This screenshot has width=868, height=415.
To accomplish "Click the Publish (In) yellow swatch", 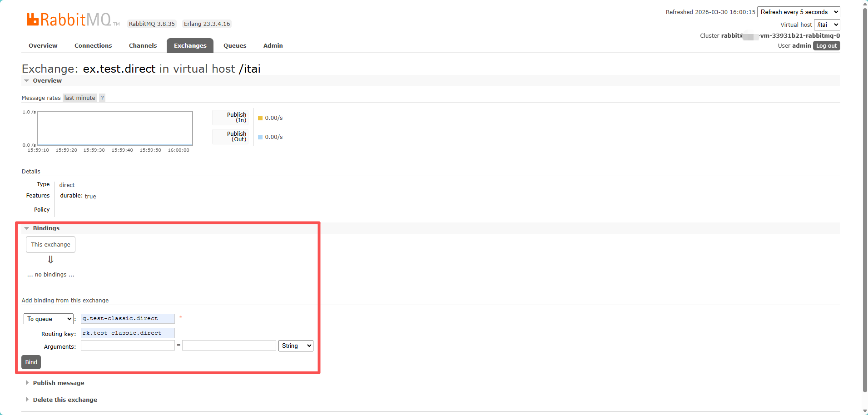I will 260,118.
